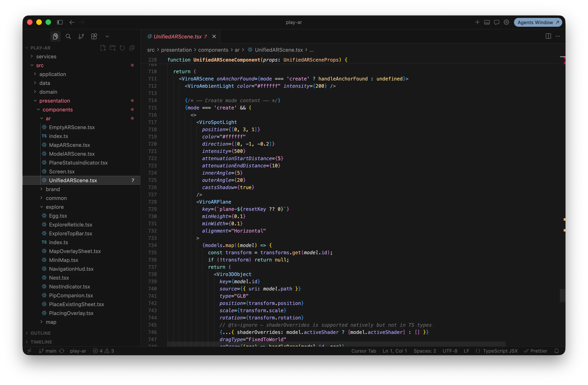Collapse the presentation folder
588x385 pixels.
(x=81, y=101)
